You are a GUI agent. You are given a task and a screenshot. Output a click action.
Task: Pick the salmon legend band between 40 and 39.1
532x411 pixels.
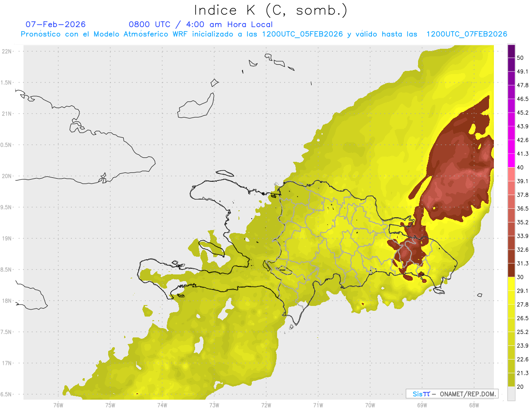click(x=511, y=174)
